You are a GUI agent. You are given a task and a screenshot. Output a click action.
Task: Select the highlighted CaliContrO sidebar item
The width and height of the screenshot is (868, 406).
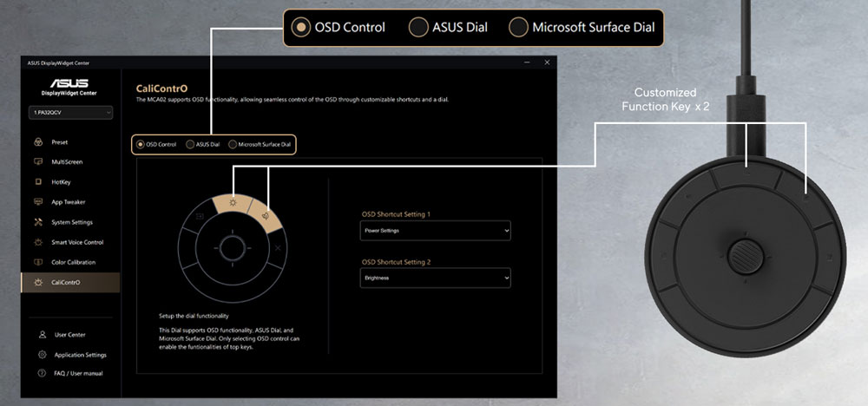70,282
